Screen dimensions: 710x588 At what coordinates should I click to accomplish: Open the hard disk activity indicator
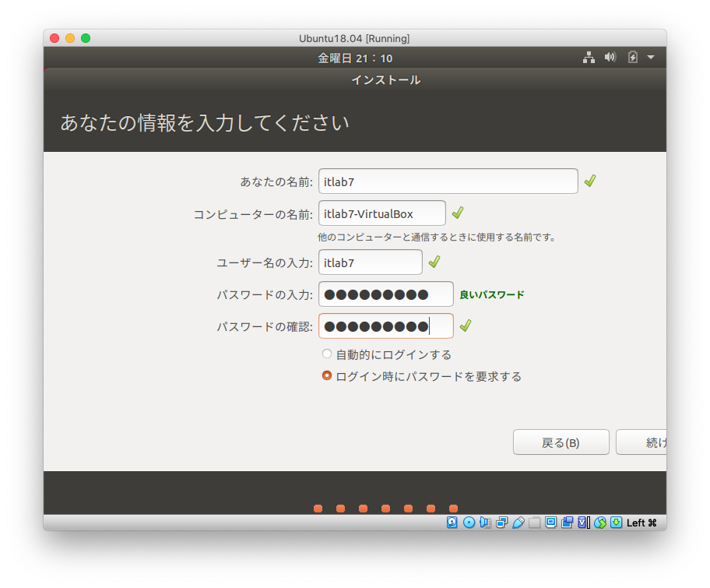(x=452, y=523)
